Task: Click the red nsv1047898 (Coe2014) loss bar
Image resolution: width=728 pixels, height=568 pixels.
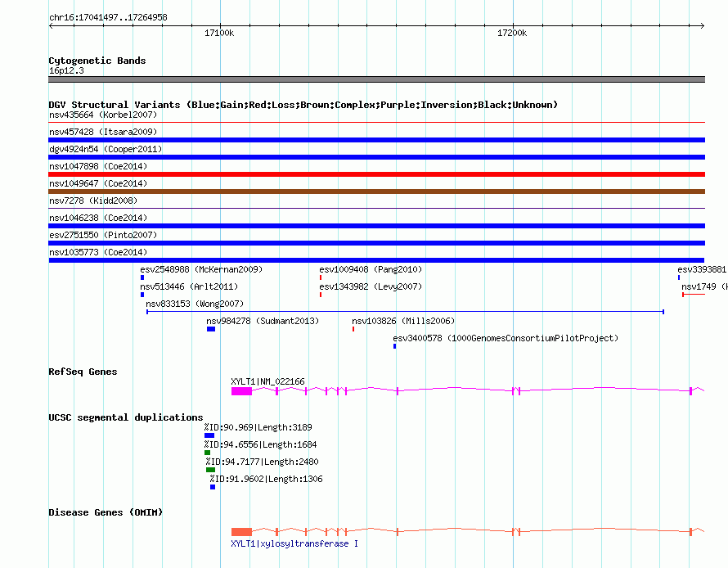Action: click(376, 174)
